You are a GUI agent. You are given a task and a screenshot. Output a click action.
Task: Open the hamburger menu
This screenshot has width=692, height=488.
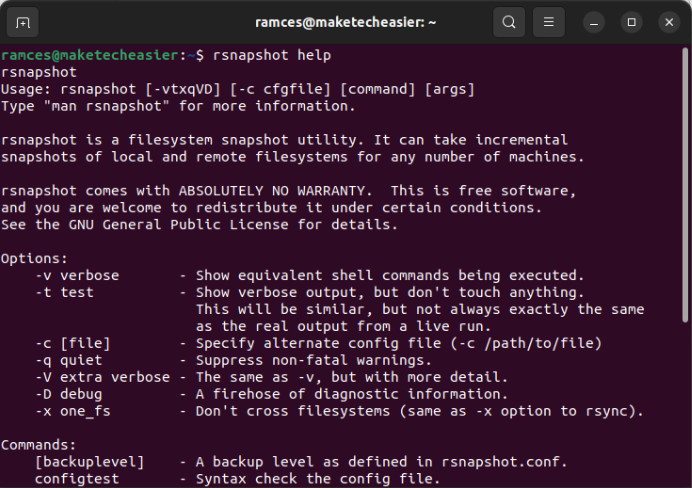coord(549,22)
